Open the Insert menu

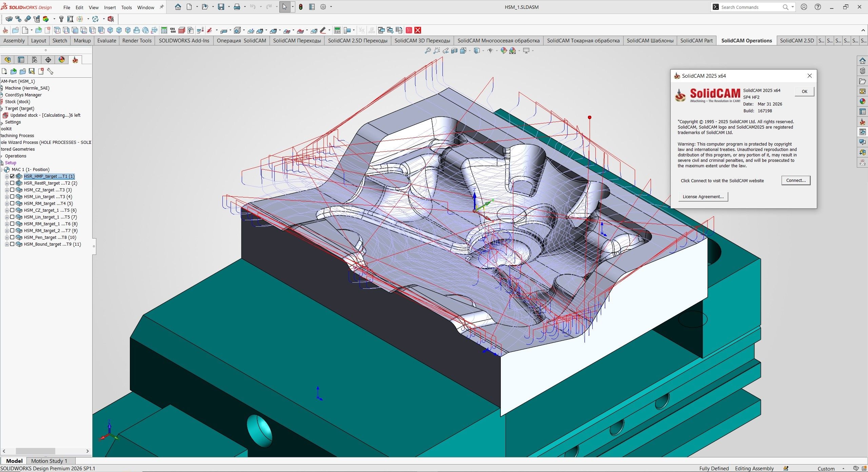tap(110, 7)
